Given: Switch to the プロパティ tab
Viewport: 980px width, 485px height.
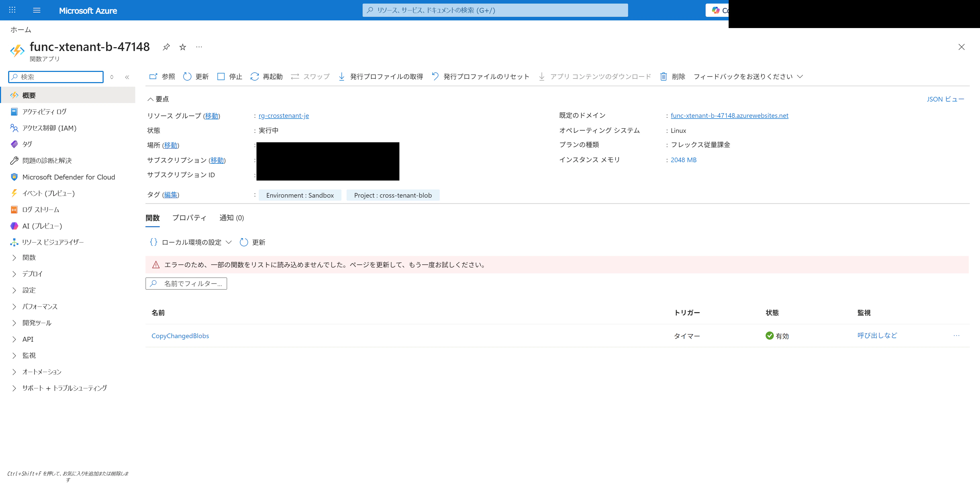Looking at the screenshot, I should (189, 218).
